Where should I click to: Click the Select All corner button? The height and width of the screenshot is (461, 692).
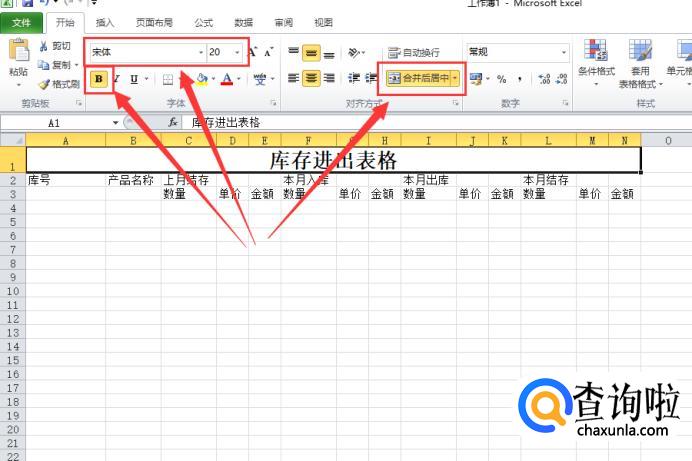[13, 140]
